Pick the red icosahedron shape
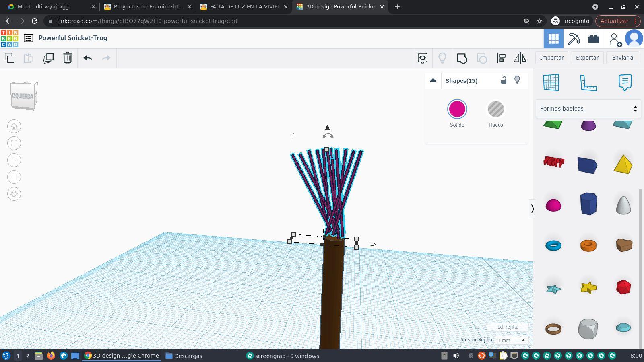 (623, 287)
